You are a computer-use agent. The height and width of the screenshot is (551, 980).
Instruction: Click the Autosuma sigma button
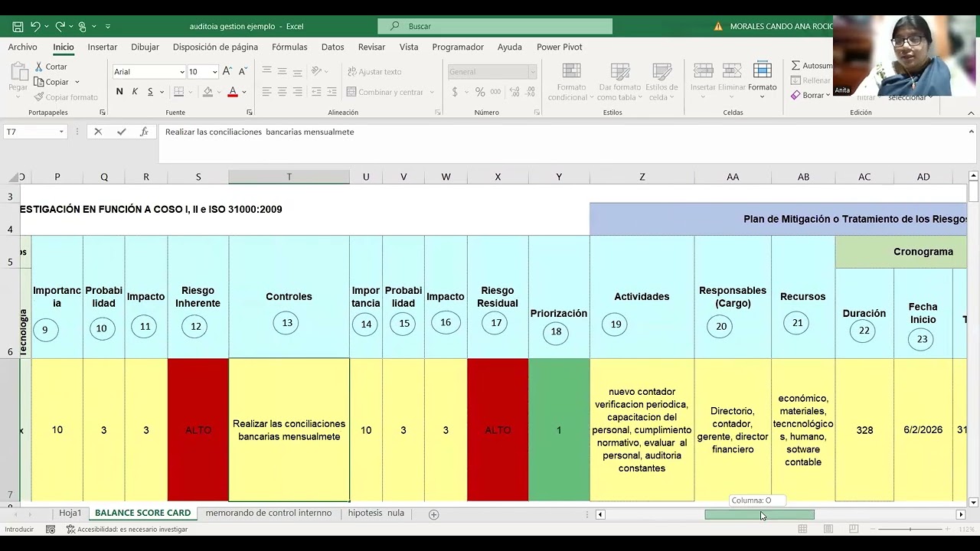click(811, 66)
